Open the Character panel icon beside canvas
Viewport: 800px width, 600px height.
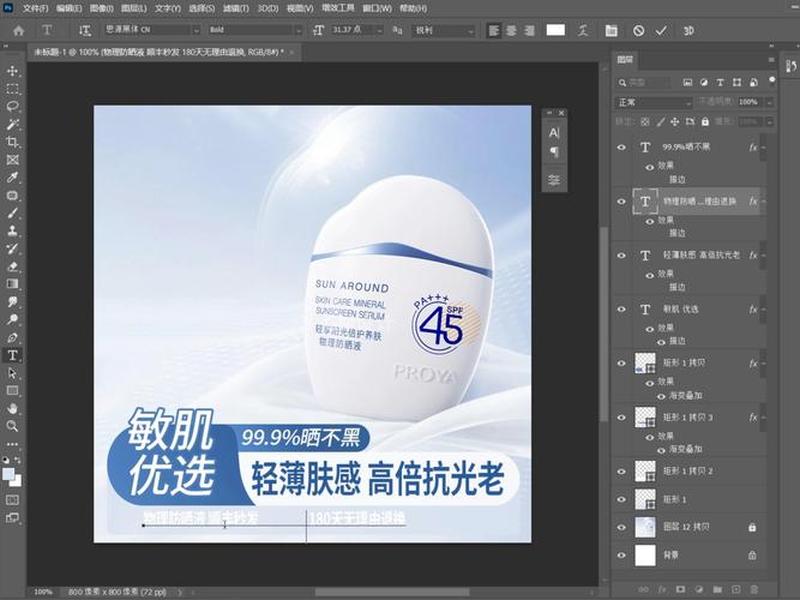tap(554, 133)
